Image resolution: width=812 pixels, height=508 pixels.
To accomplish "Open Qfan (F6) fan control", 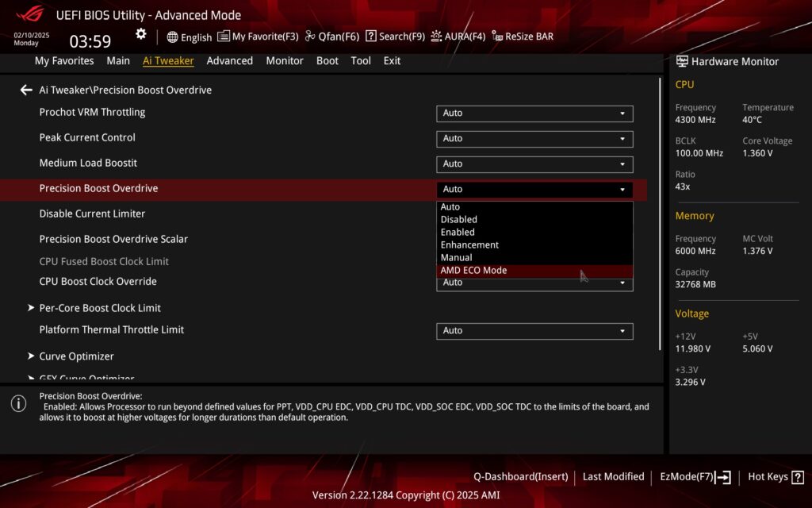I will click(332, 37).
